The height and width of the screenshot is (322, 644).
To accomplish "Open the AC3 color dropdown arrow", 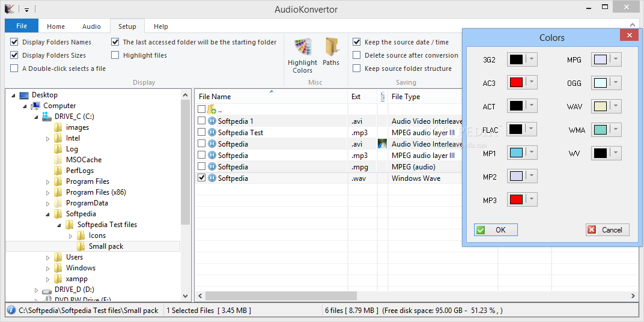I will click(x=532, y=82).
